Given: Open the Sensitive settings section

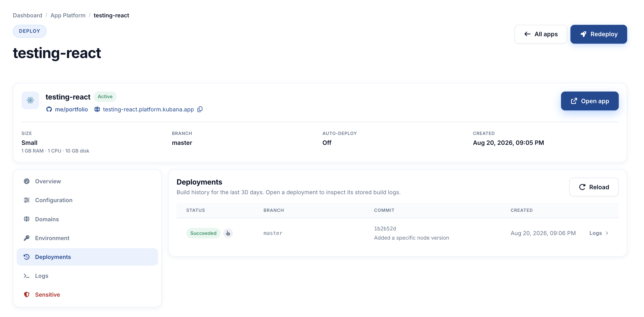Looking at the screenshot, I should 87,295.
